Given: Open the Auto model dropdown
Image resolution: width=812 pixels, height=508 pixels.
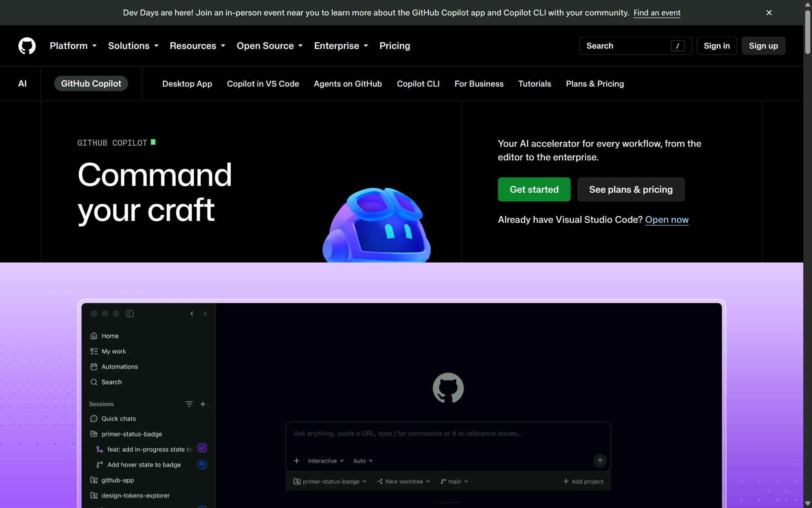Looking at the screenshot, I should coord(363,461).
